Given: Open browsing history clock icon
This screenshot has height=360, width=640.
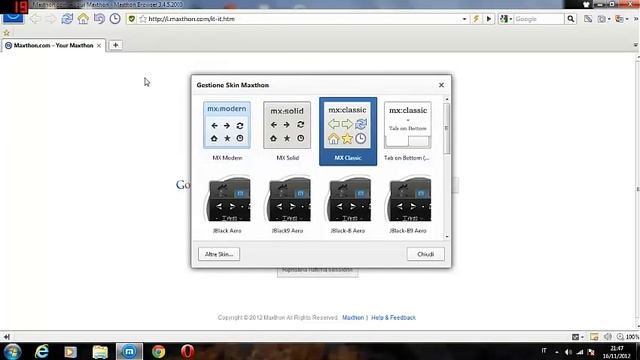Looking at the screenshot, I should (x=115, y=19).
